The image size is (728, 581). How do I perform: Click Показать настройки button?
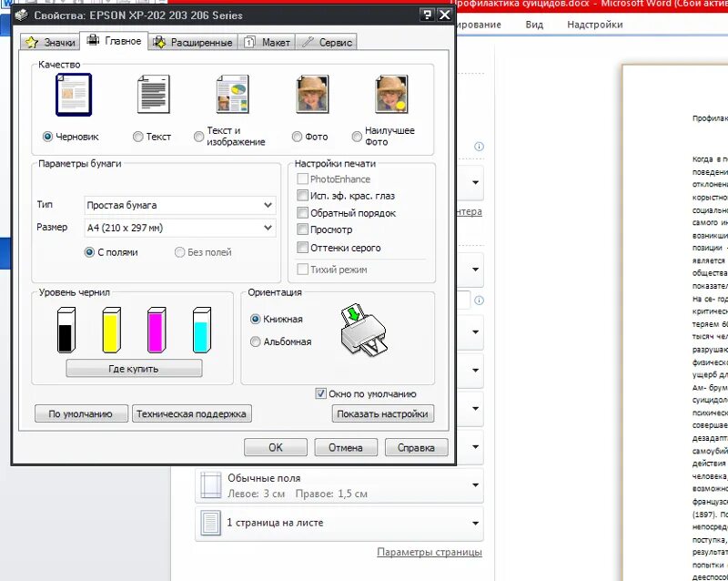coord(383,413)
